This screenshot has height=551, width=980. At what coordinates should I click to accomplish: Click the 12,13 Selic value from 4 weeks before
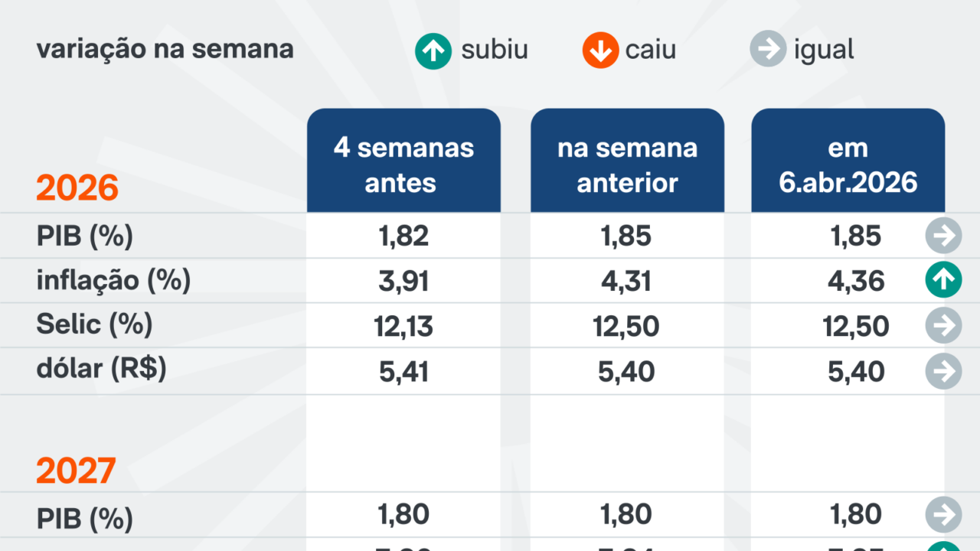[x=403, y=327]
